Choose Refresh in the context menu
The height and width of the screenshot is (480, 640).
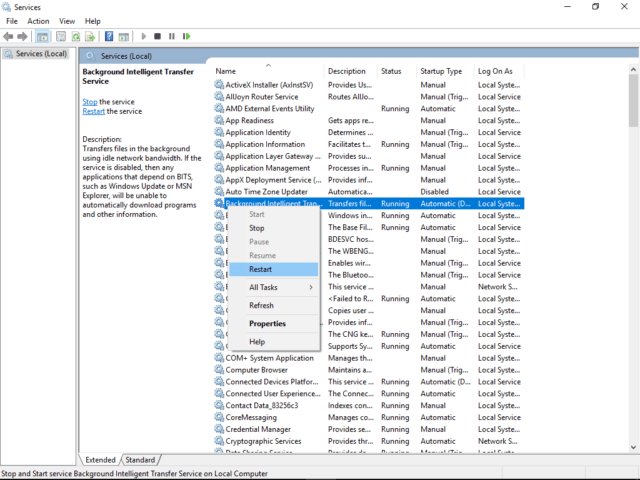pyautogui.click(x=273, y=305)
